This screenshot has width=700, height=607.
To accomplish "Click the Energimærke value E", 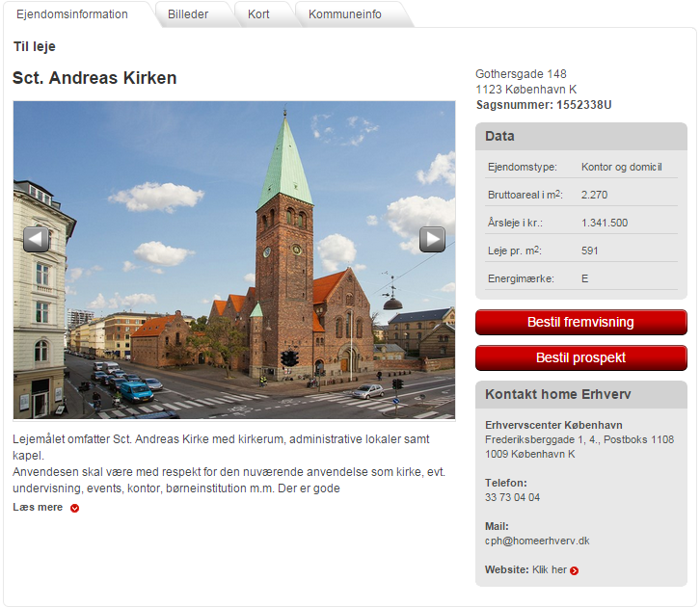I will [x=585, y=278].
